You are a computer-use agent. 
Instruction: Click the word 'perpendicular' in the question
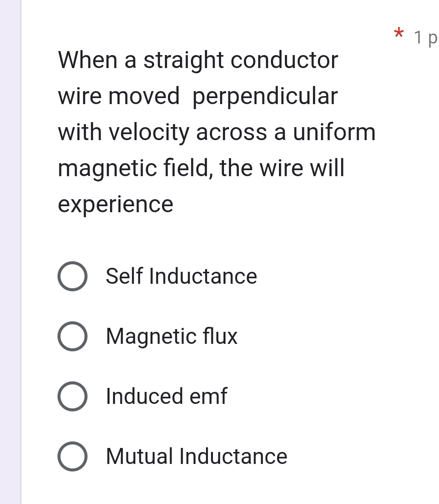tap(265, 97)
